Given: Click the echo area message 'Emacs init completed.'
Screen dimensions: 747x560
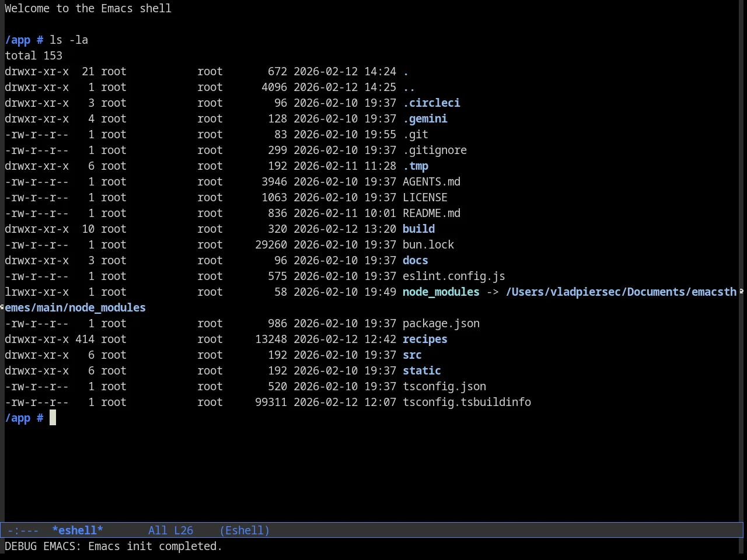Looking at the screenshot, I should pos(155,546).
